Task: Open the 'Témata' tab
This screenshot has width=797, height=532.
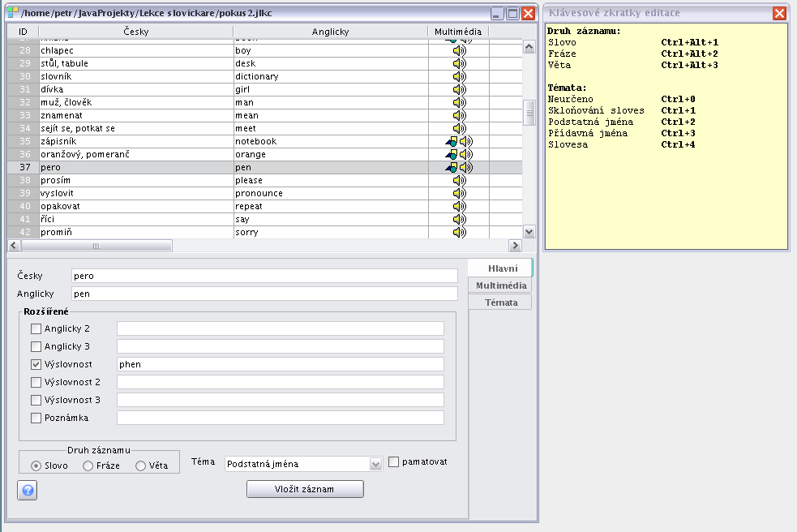Action: tap(500, 302)
